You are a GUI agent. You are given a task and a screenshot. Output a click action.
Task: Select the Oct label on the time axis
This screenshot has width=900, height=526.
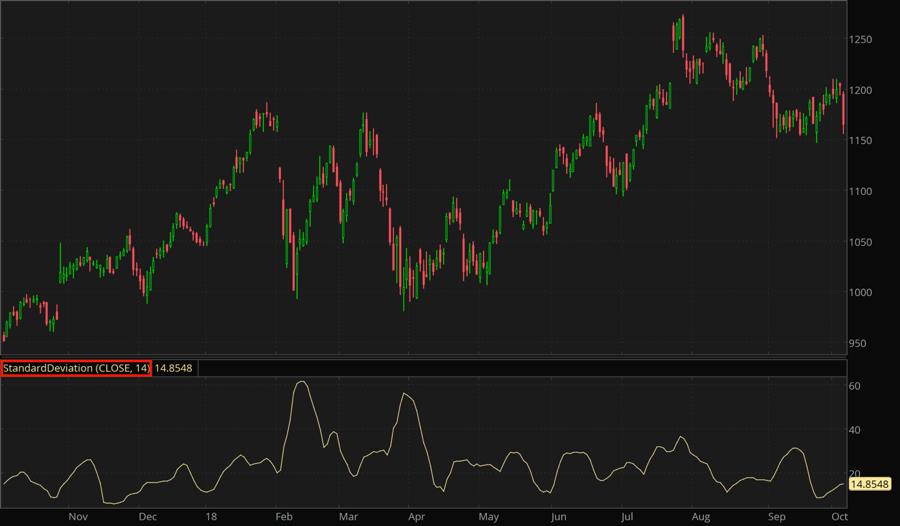(840, 517)
